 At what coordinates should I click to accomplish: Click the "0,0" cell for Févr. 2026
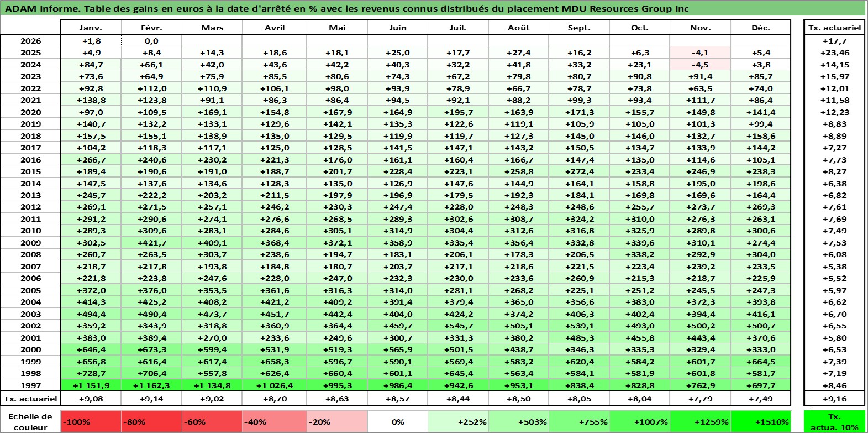(151, 41)
